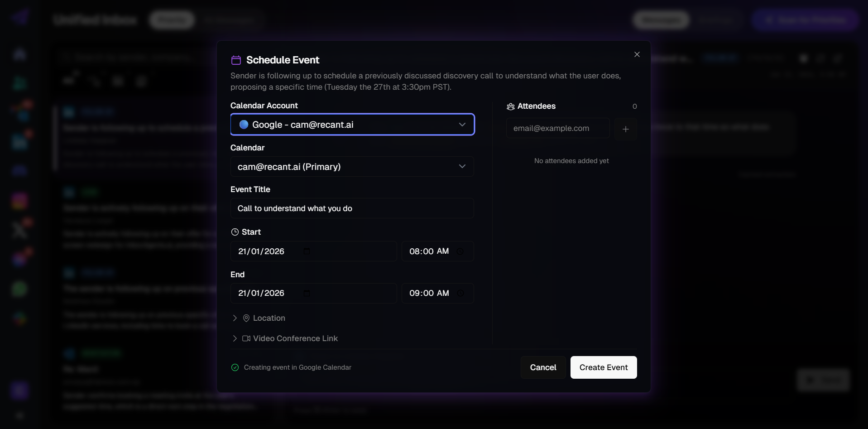Click the Cancel button
This screenshot has height=429, width=868.
[x=543, y=367]
